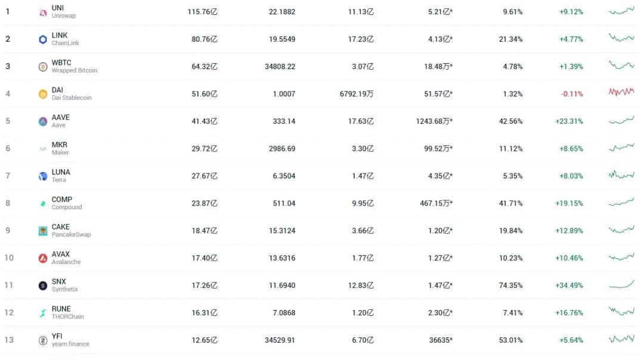Open the UNI token name link
This screenshot has height=360, width=644.
[58, 8]
